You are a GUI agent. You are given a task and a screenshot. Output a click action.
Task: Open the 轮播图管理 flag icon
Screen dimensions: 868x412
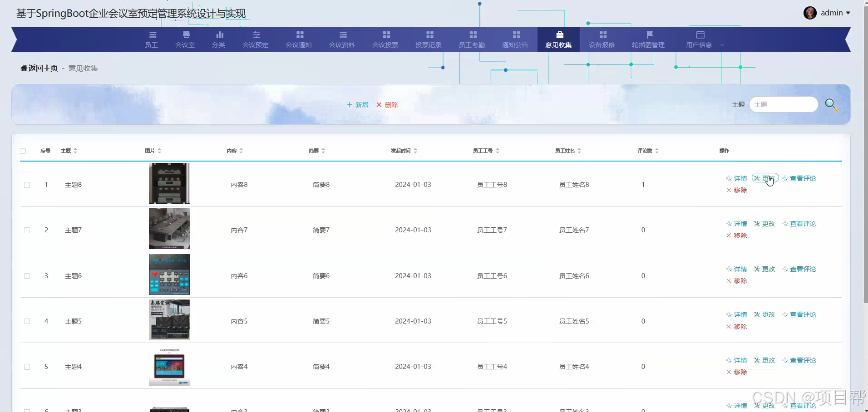point(650,35)
